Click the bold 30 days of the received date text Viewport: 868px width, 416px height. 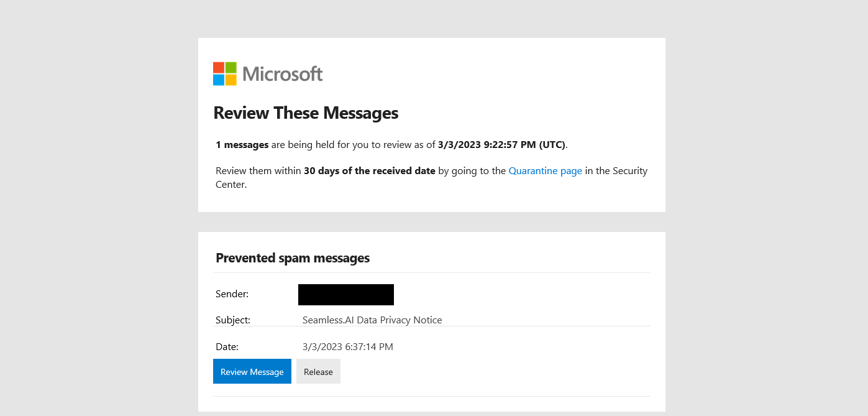click(x=368, y=170)
